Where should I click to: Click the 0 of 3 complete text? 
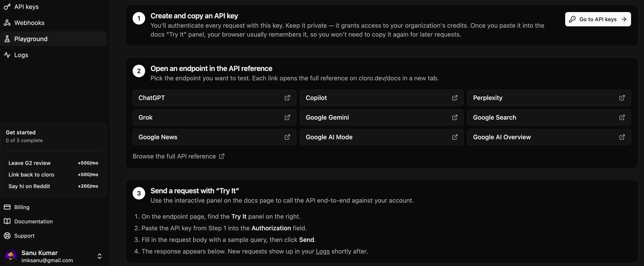(24, 140)
